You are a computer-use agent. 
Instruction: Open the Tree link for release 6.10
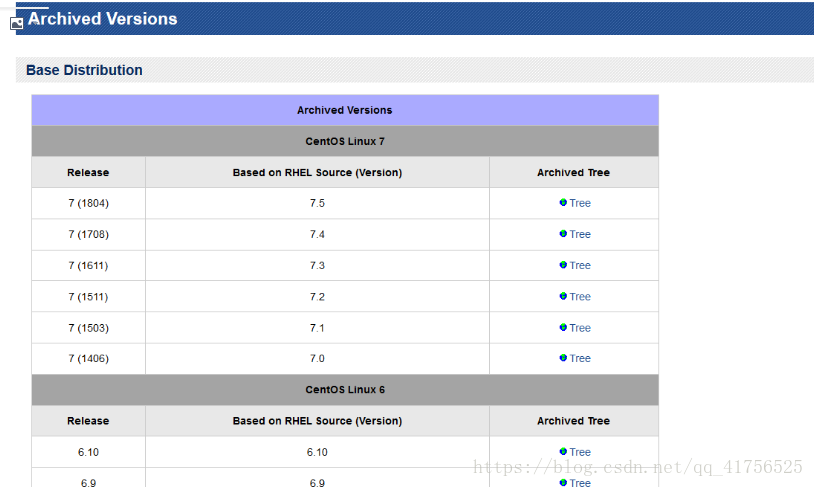click(x=580, y=452)
